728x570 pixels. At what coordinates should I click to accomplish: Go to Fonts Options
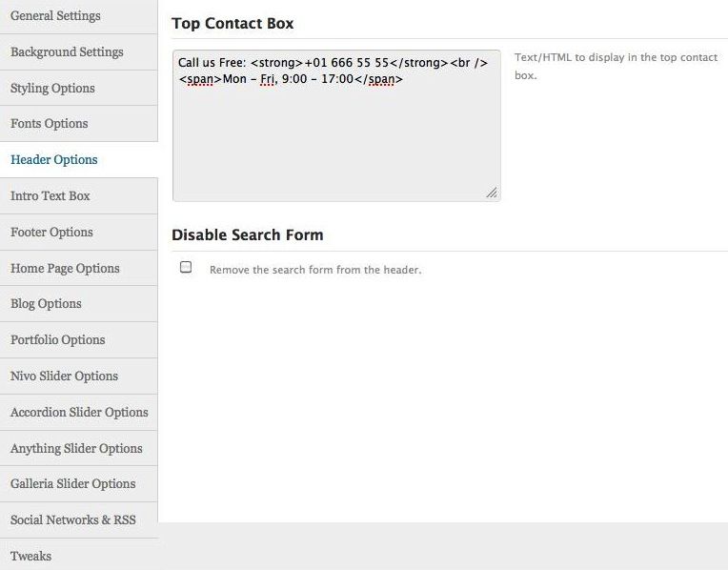[50, 124]
